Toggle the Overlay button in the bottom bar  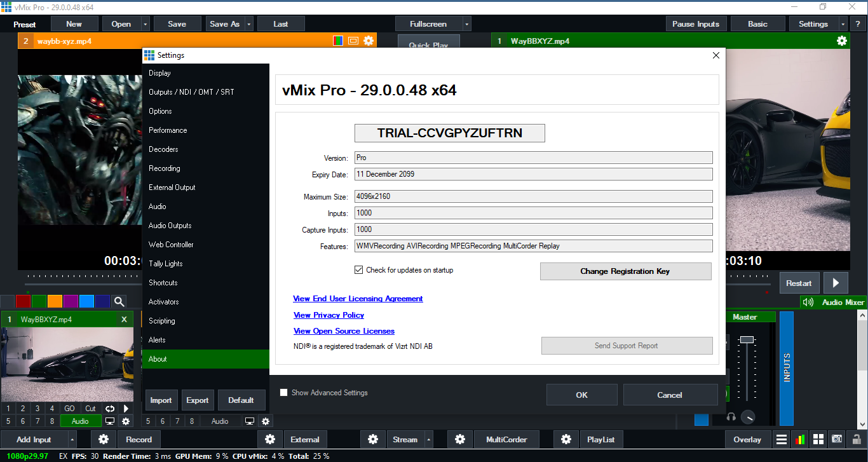(747, 439)
